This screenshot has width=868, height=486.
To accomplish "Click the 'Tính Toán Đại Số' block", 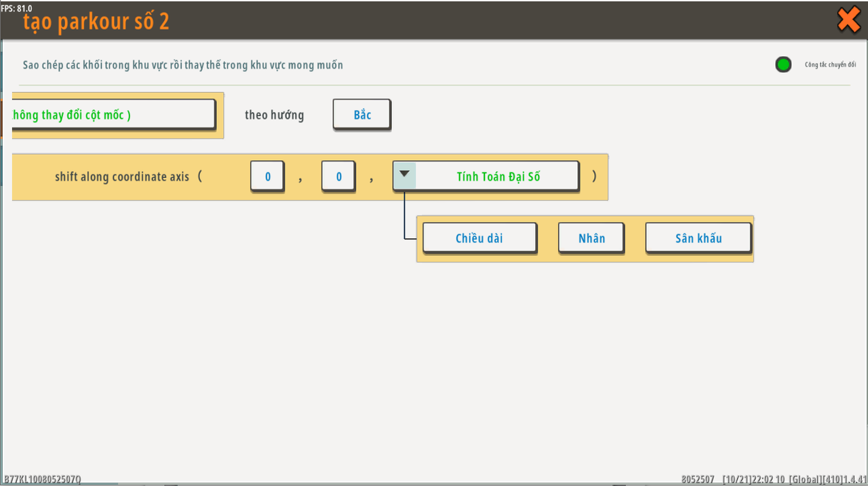I will coord(498,176).
